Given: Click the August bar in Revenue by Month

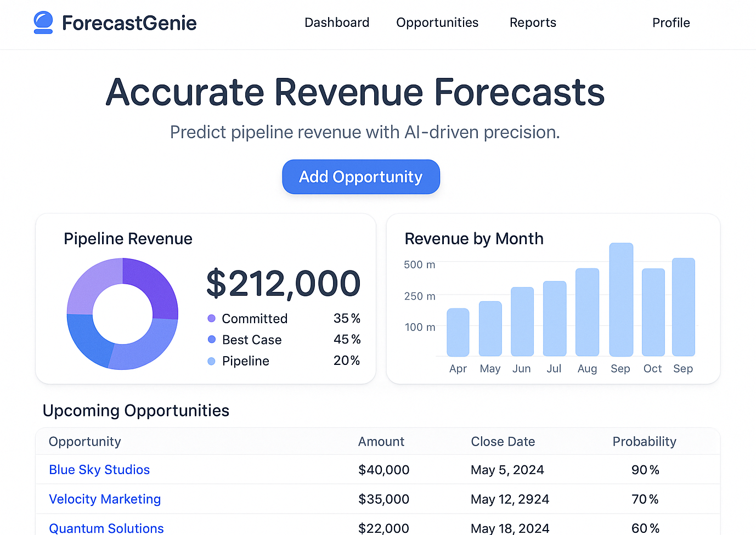Looking at the screenshot, I should (x=587, y=313).
